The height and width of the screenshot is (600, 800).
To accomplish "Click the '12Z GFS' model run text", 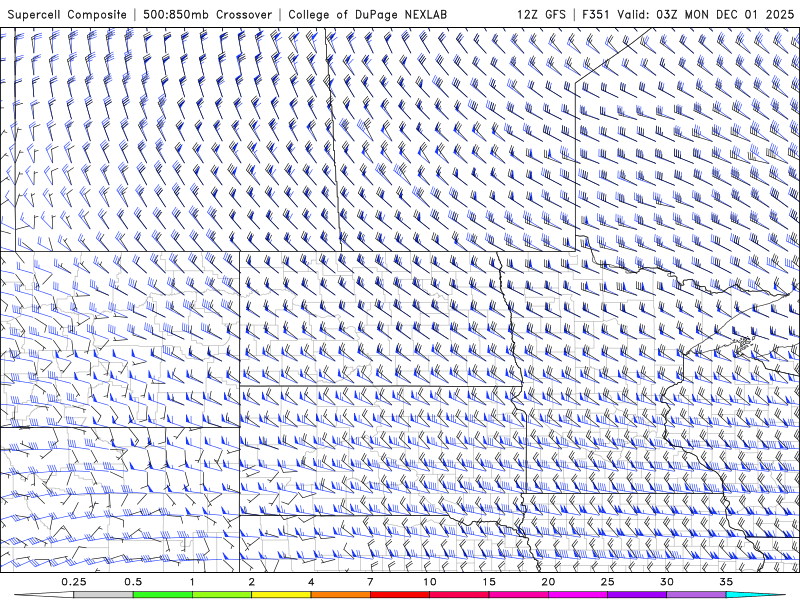I will [x=541, y=14].
